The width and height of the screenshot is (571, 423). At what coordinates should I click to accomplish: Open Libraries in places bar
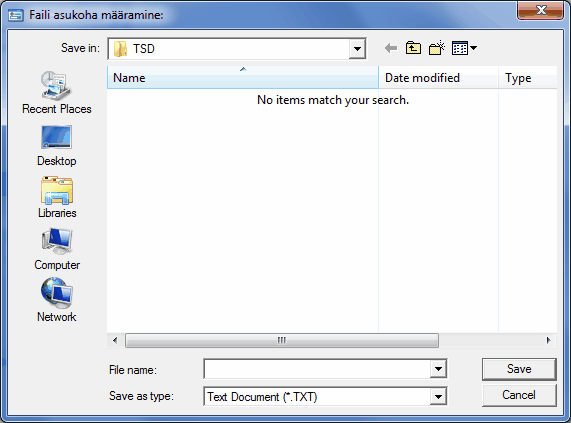(x=57, y=197)
